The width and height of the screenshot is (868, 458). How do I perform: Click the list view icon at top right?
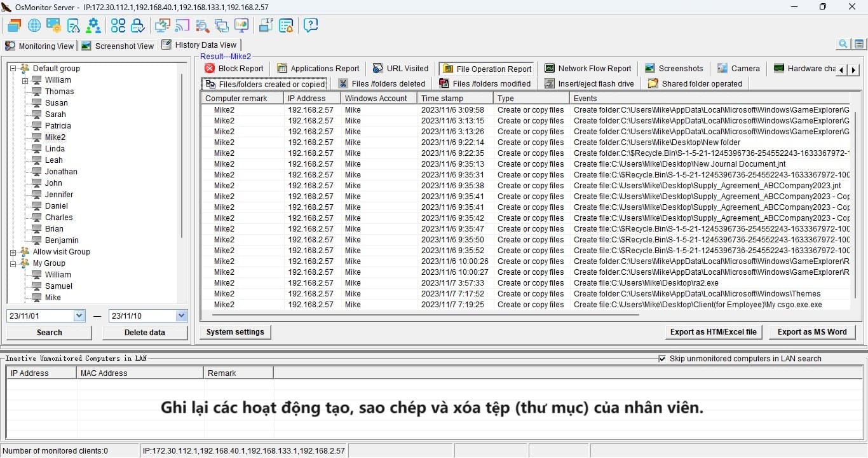tap(859, 44)
